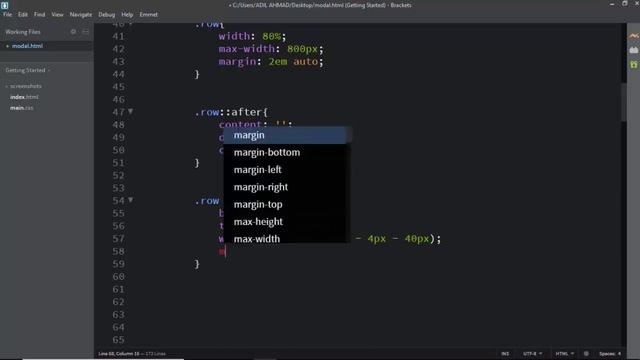Click the indent size value 4
The image size is (640, 360).
[619, 353]
